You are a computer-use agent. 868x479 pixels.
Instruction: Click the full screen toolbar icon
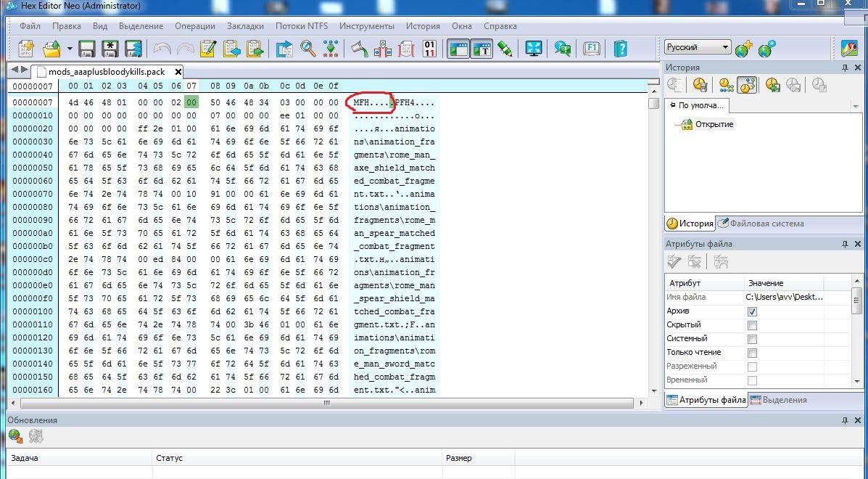534,49
